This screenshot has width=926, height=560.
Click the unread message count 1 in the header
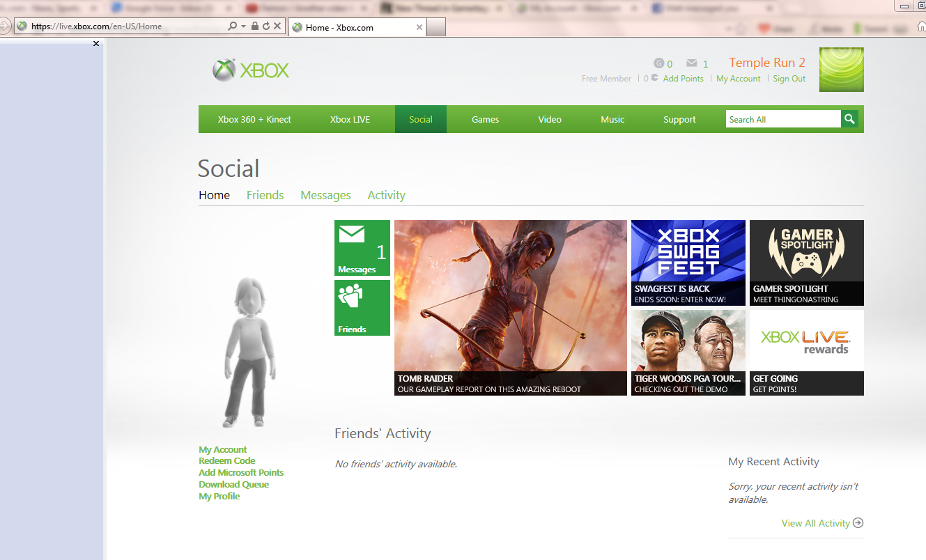point(705,64)
